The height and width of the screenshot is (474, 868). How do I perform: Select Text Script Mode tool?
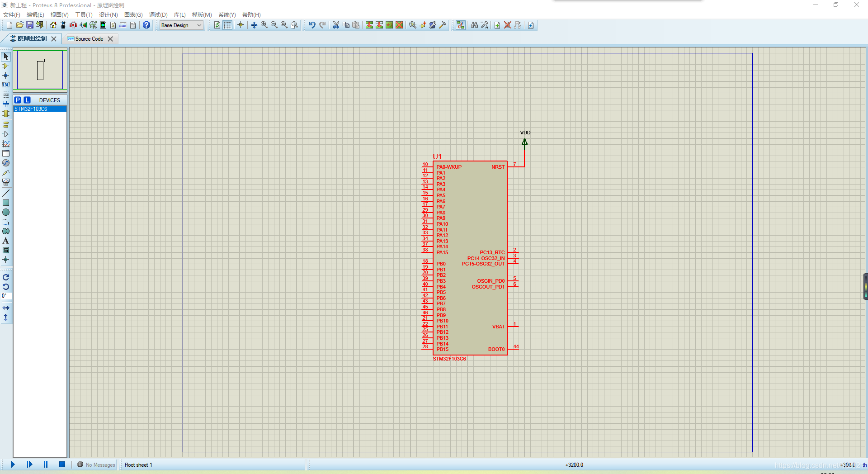(x=6, y=95)
